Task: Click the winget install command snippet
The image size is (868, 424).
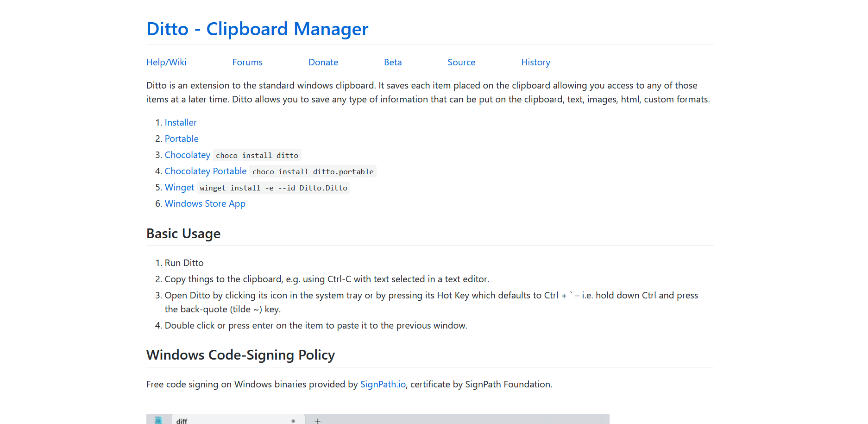Action: [x=273, y=188]
